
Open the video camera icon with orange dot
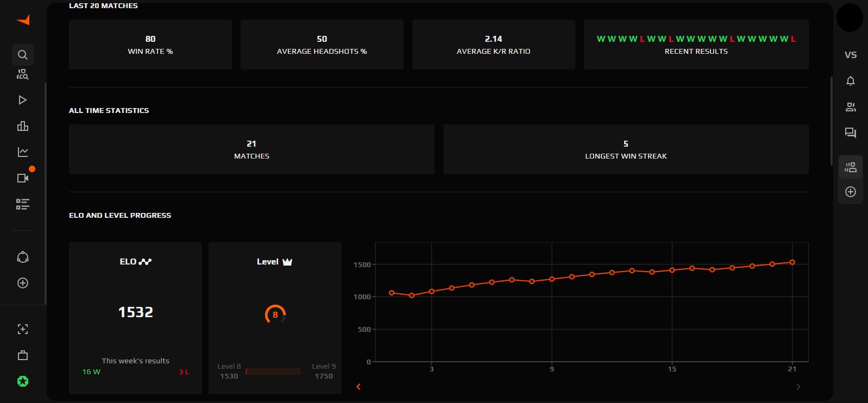[23, 178]
